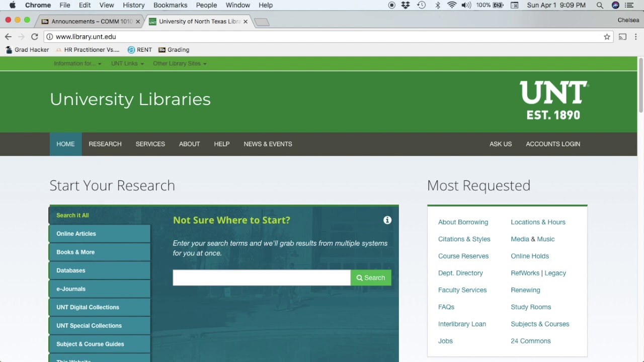Open HR Practitioner Vs bookmark
Screen dimensions: 644x362
(88, 50)
